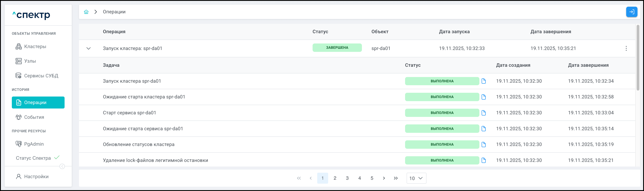The image size is (644, 191).
Task: Click the home breadcrumb icon
Action: tap(86, 12)
